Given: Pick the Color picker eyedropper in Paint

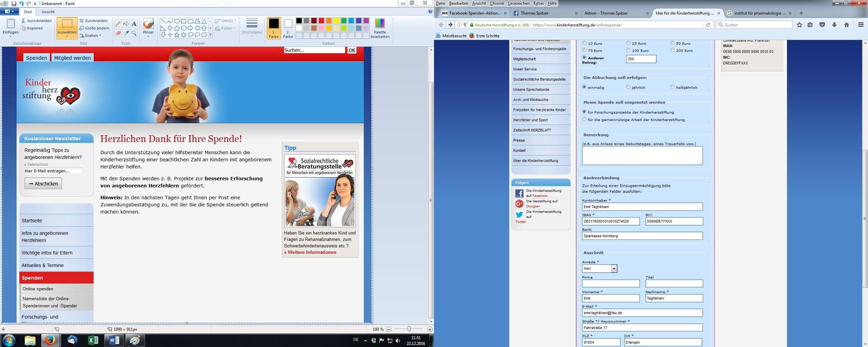Looking at the screenshot, I should (x=126, y=33).
